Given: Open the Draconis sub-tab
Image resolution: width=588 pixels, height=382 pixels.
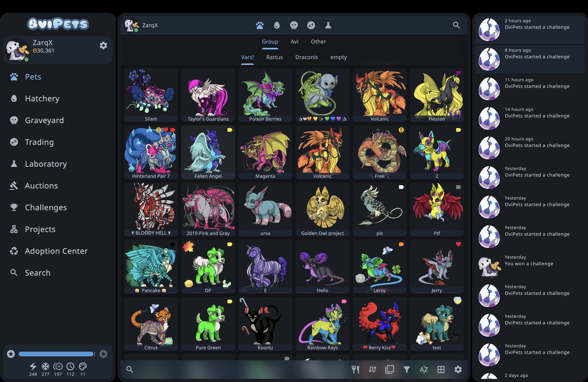Looking at the screenshot, I should pos(307,57).
